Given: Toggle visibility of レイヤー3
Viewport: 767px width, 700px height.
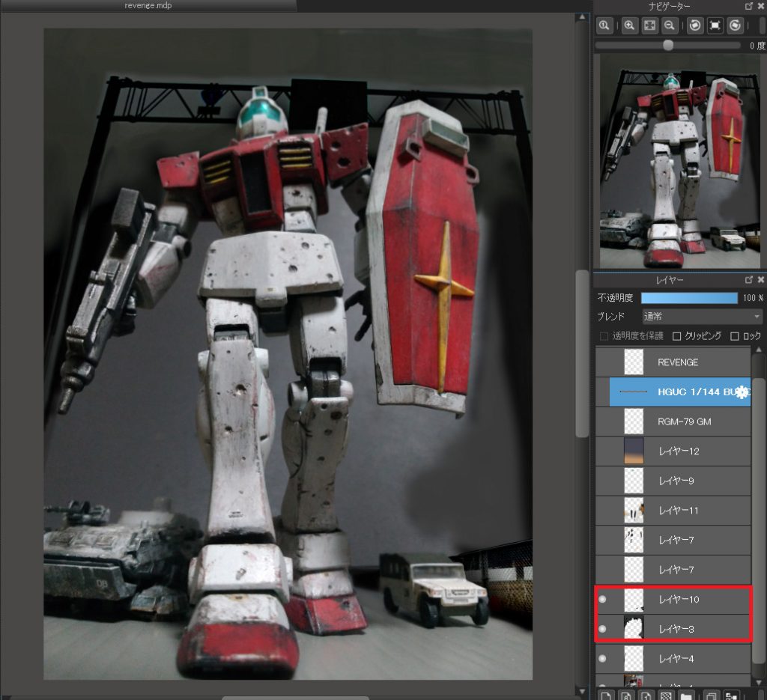Looking at the screenshot, I should tap(603, 630).
